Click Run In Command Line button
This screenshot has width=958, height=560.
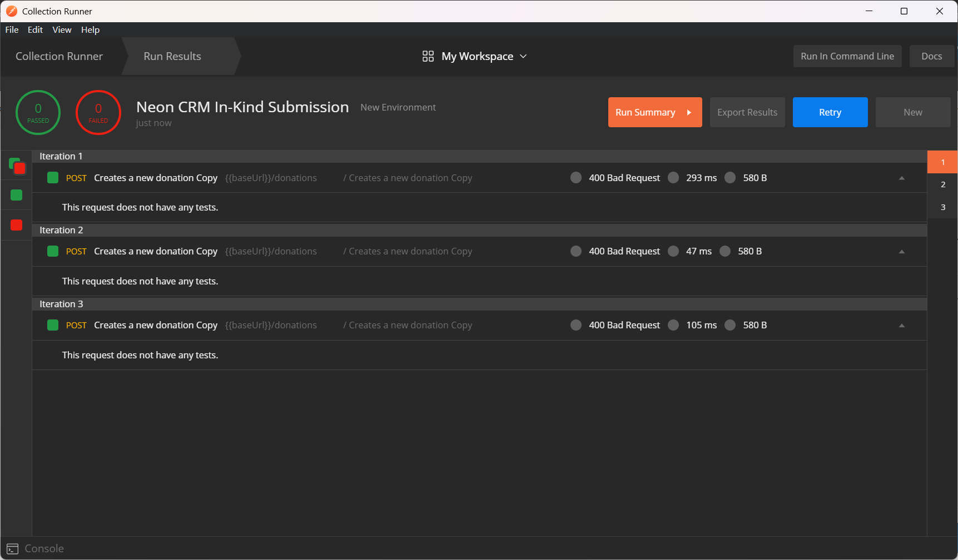(847, 56)
